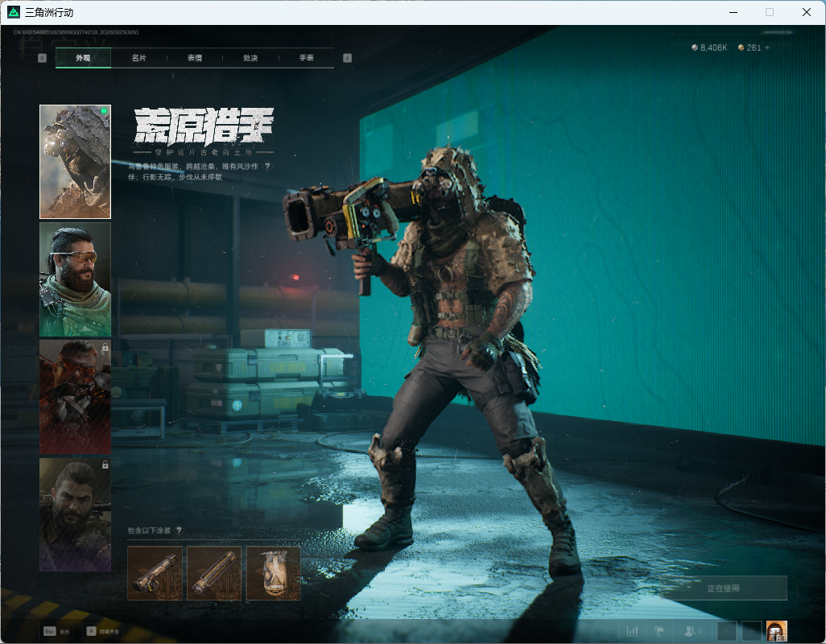The image size is (826, 644).
Task: Click the lock icon on bottom operator skin
Action: click(105, 464)
